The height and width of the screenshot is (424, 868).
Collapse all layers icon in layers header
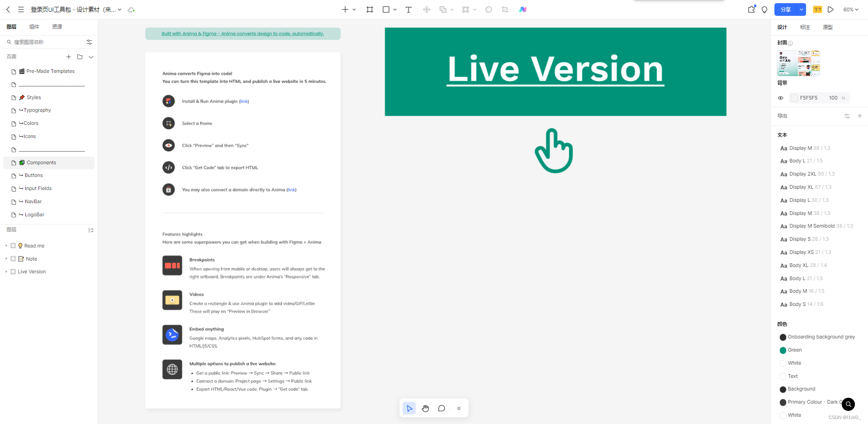pyautogui.click(x=91, y=230)
